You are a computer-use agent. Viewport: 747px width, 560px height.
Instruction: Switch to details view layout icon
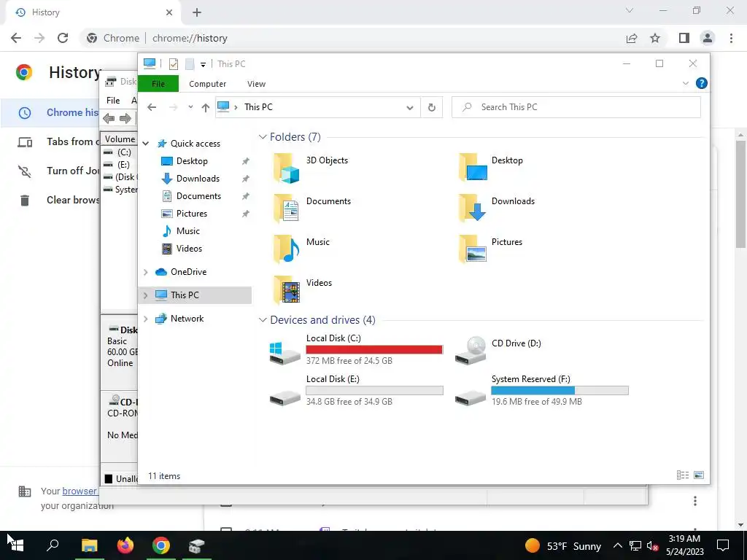tap(683, 475)
